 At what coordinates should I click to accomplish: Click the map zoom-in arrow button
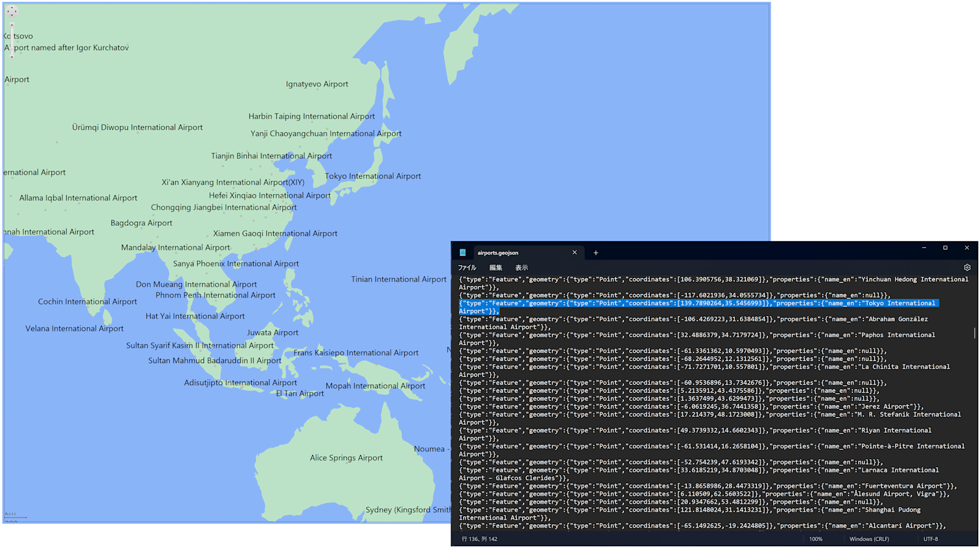(12, 25)
